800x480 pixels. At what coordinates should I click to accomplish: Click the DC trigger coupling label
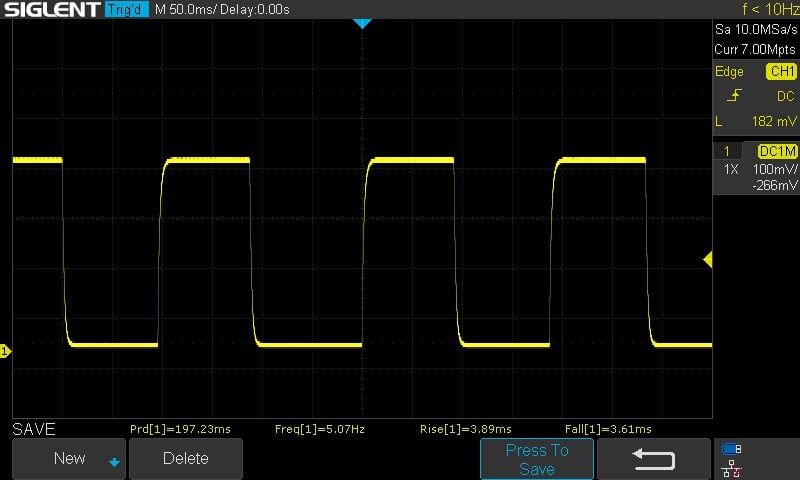click(786, 96)
